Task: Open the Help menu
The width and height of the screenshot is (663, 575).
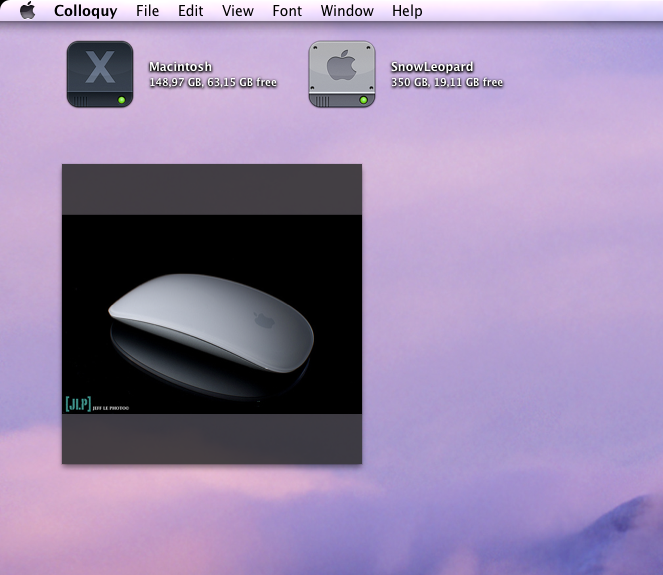Action: tap(407, 11)
